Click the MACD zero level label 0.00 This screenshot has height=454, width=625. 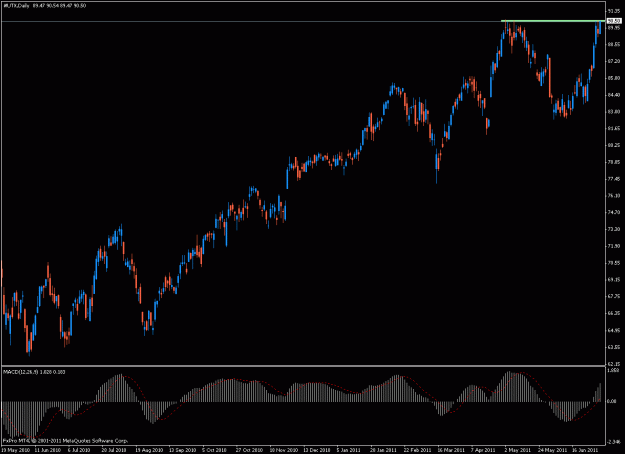click(x=612, y=402)
